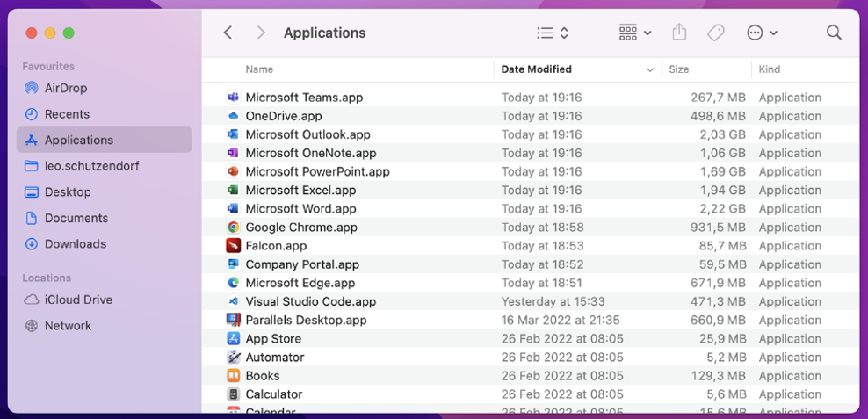Image resolution: width=868 pixels, height=419 pixels.
Task: Click the date Yesterday at 15:33
Action: click(553, 301)
